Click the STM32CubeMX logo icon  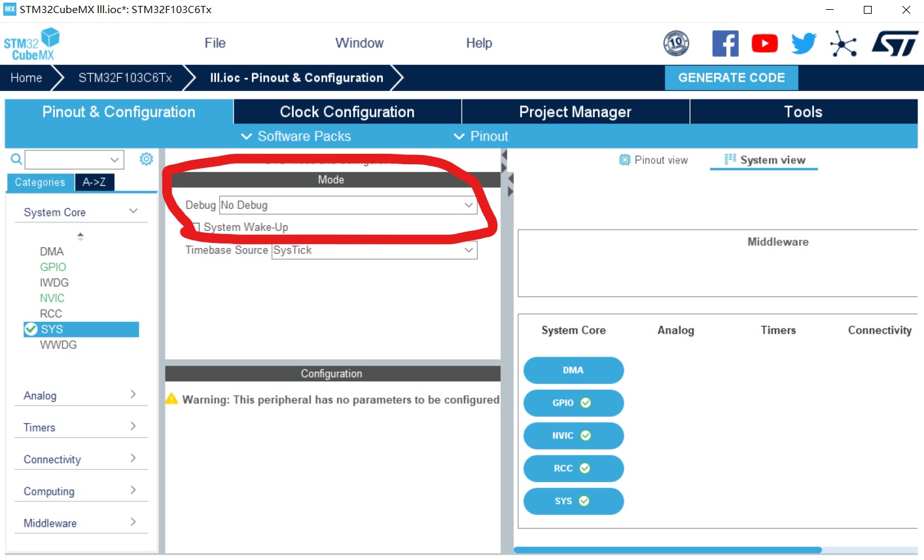point(31,44)
